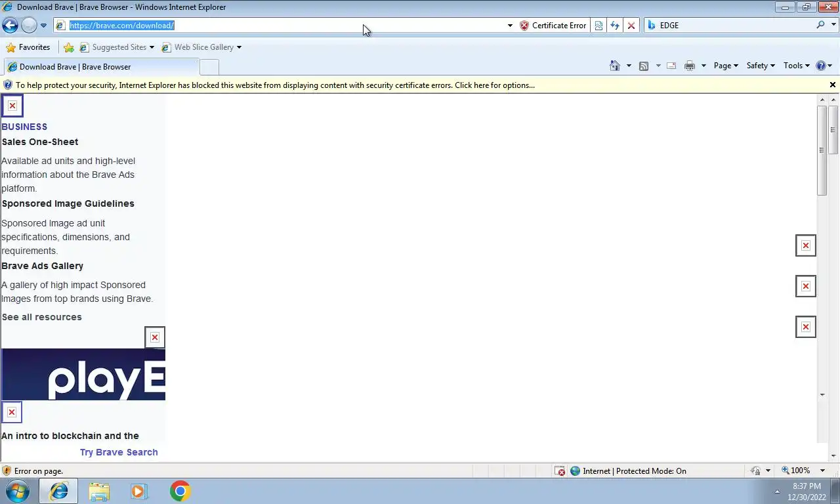This screenshot has height=504, width=840.
Task: Expand the Home button dropdown arrow
Action: coord(629,66)
